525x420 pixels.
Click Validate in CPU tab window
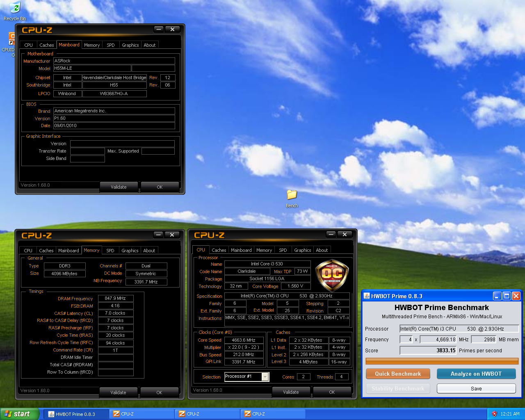point(291,392)
